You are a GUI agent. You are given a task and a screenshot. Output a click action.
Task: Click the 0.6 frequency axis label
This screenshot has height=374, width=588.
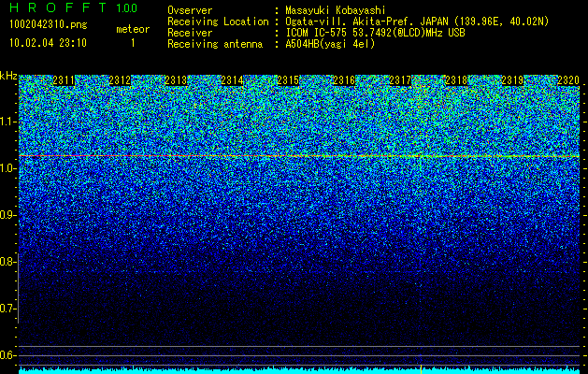pos(7,355)
